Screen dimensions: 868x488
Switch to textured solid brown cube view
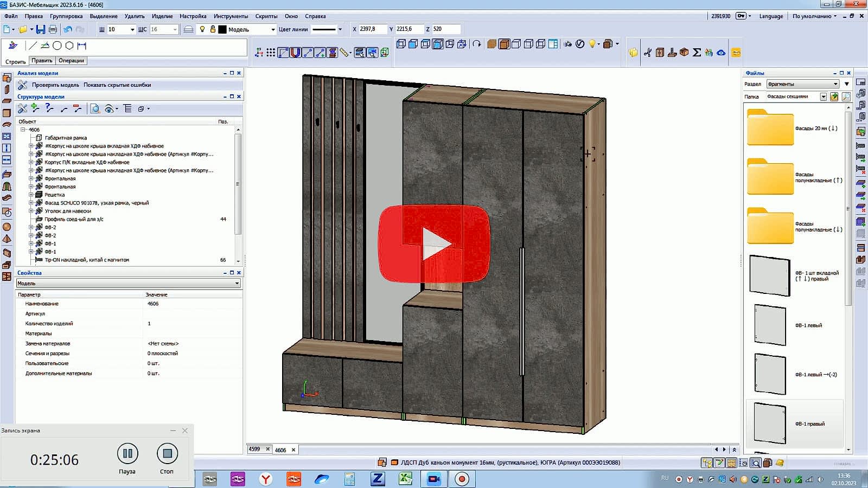tap(492, 44)
